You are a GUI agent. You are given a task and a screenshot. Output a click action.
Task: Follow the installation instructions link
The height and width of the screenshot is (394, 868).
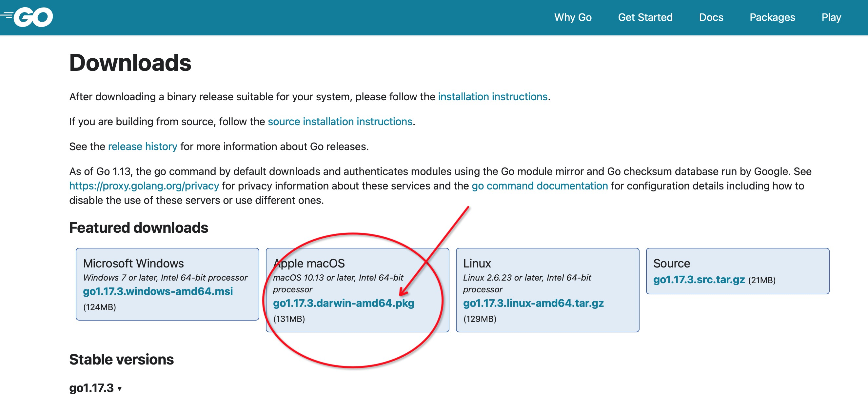point(492,97)
